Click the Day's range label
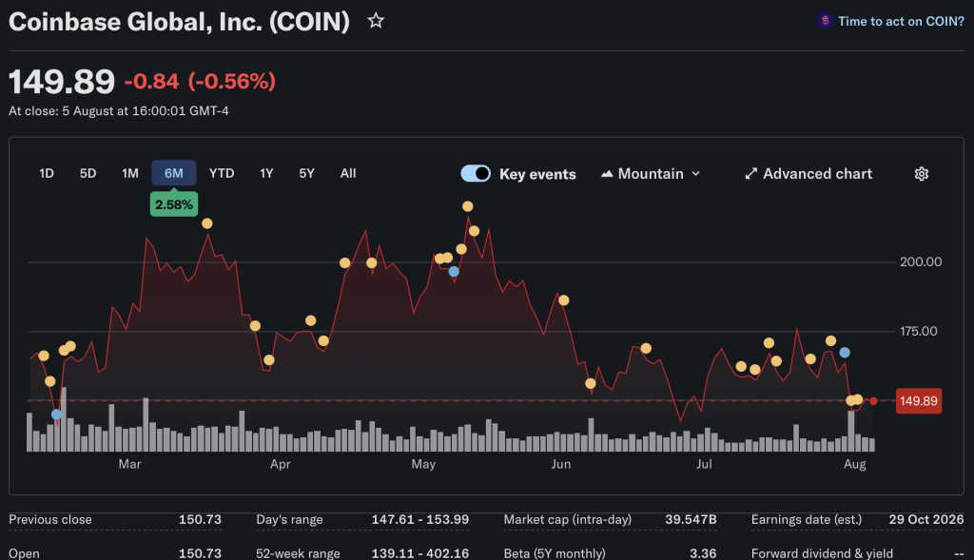974x560 pixels. [x=289, y=520]
